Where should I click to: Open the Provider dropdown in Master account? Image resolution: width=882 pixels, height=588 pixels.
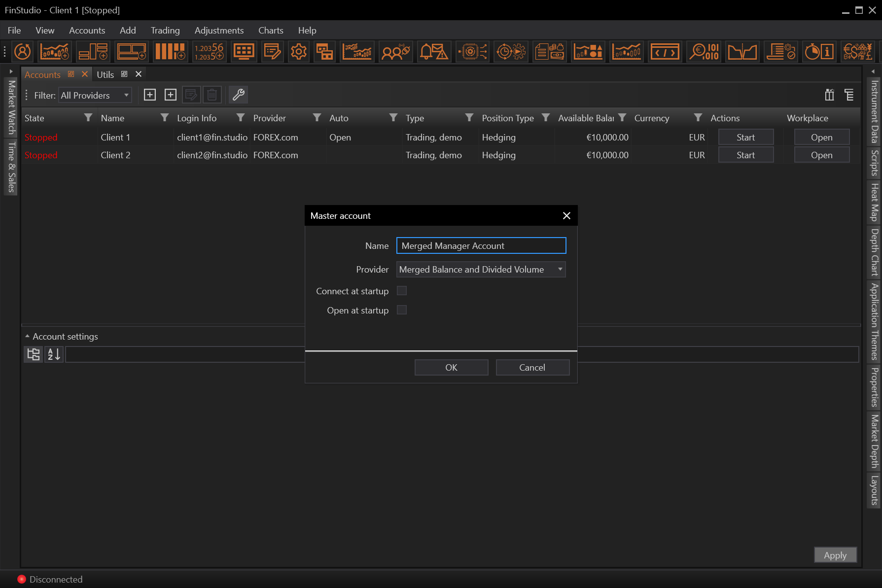pyautogui.click(x=481, y=270)
